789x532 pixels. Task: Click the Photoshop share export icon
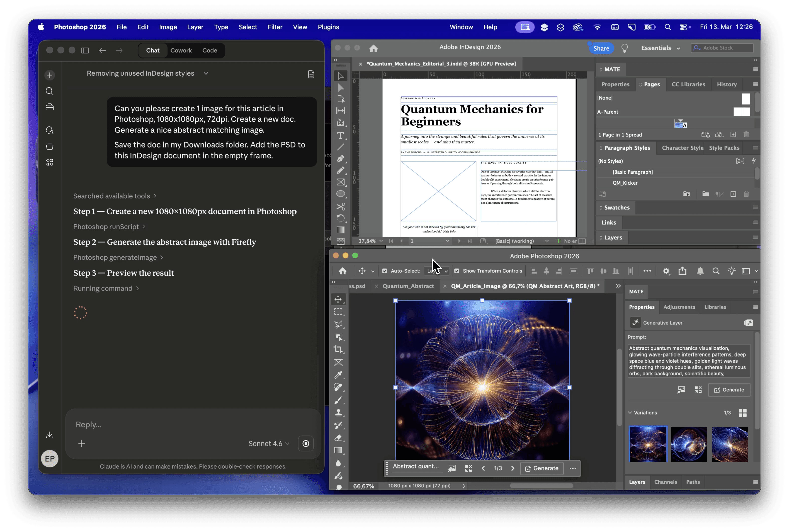tap(682, 271)
